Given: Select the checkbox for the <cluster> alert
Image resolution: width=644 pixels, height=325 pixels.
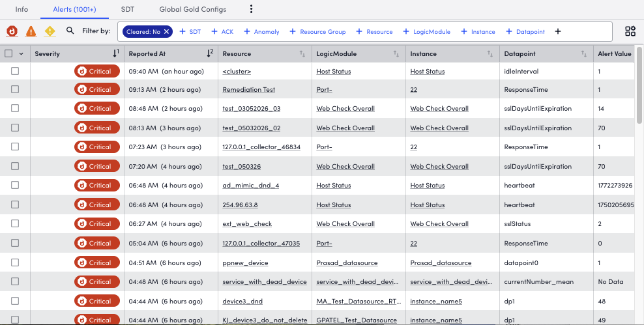Looking at the screenshot, I should pyautogui.click(x=15, y=71).
